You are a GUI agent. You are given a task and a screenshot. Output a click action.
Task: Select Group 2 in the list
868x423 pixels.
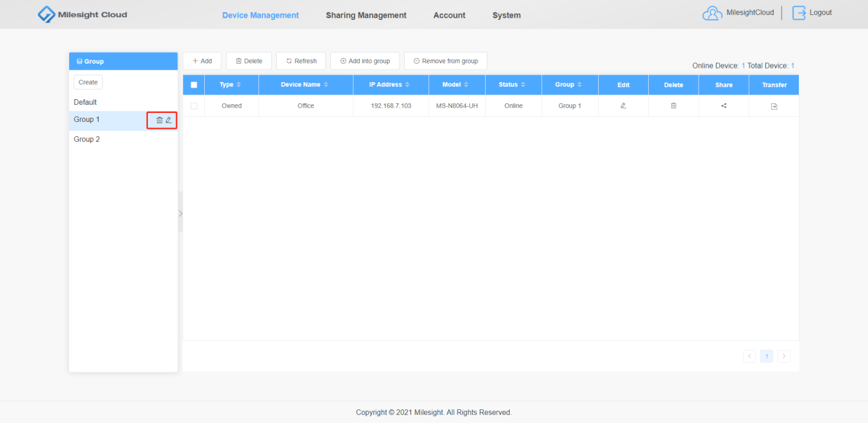click(x=123, y=139)
